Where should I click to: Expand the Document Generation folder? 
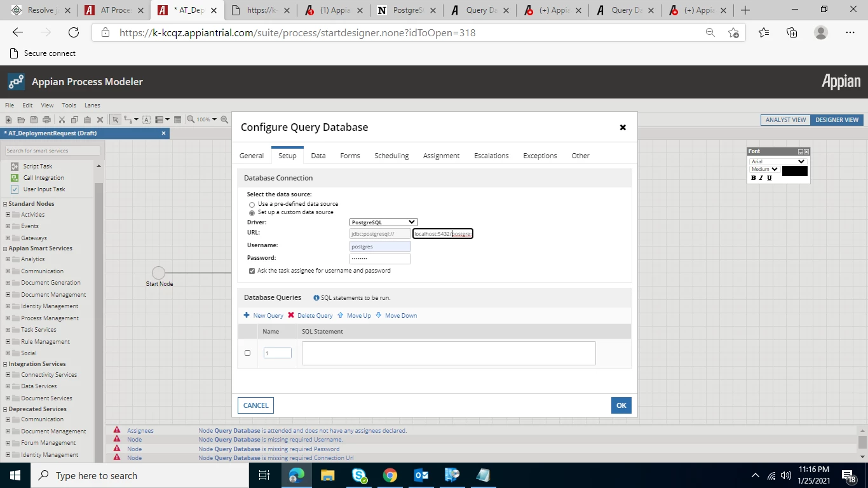[8, 283]
